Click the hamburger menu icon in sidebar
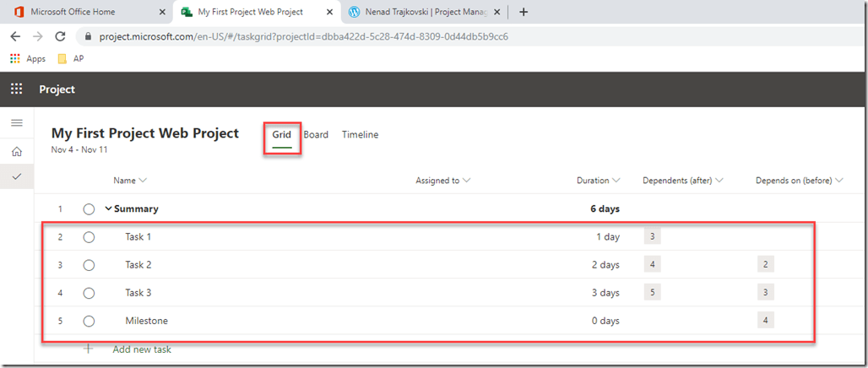This screenshot has width=868, height=368. point(16,123)
